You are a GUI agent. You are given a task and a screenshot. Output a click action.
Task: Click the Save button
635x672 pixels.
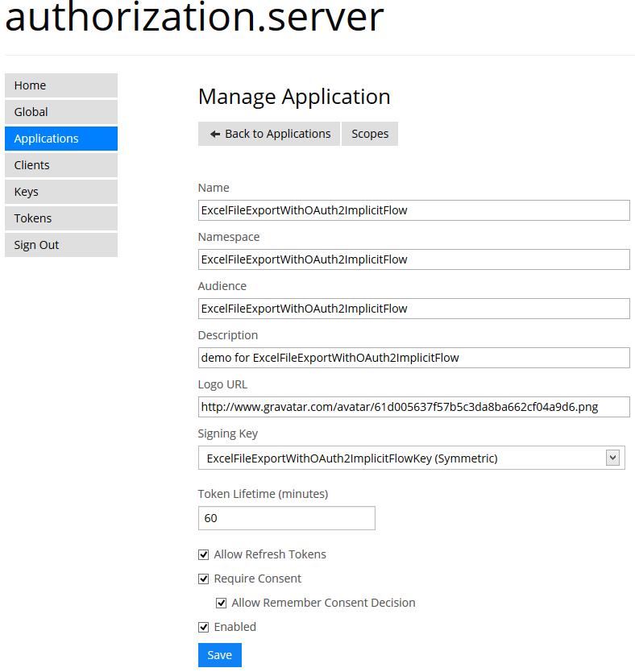219,655
